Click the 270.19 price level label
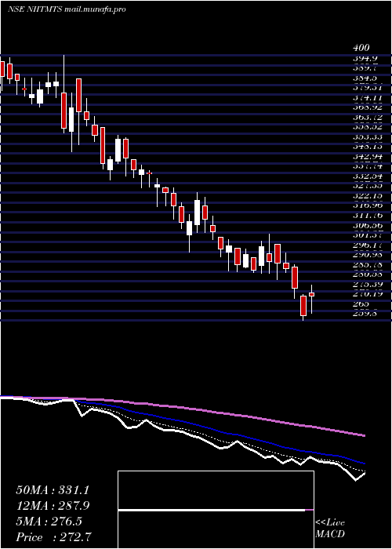The width and height of the screenshot is (392, 549). (x=367, y=293)
